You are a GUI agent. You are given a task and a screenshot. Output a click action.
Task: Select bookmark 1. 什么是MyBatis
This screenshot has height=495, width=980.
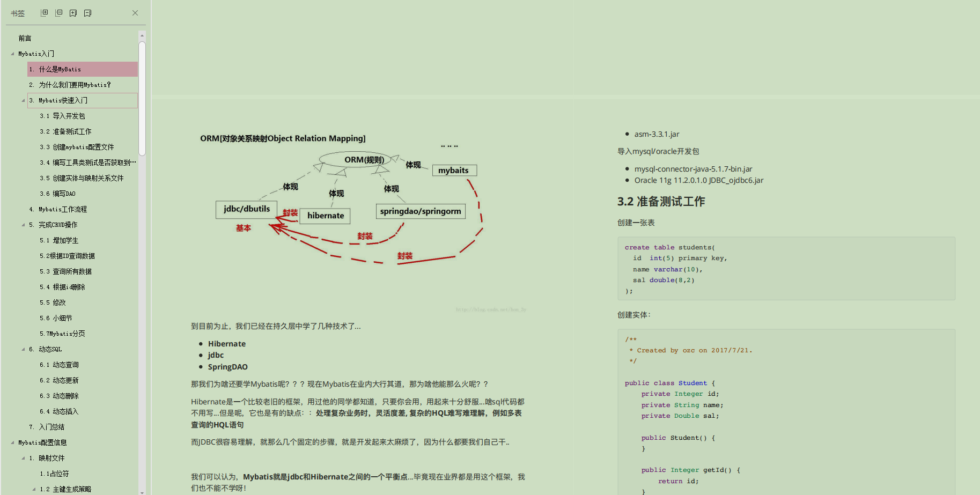pyautogui.click(x=83, y=69)
